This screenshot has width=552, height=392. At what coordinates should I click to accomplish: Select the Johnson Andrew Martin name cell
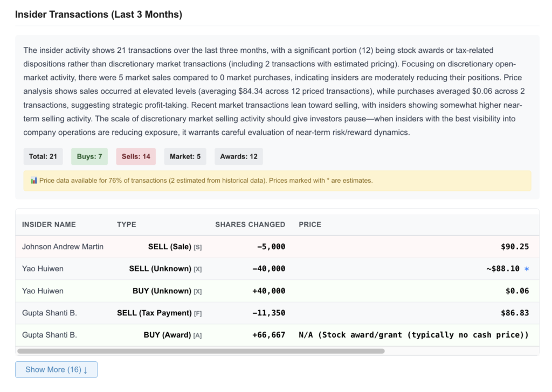pos(63,246)
